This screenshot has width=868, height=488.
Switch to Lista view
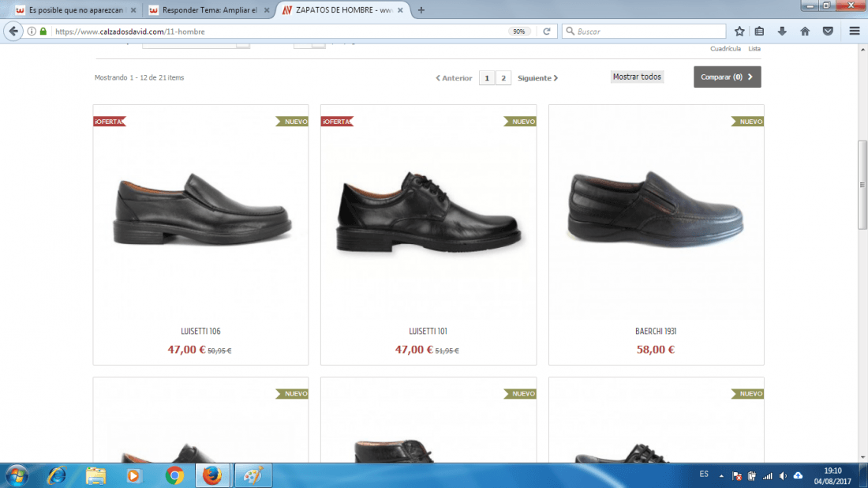click(754, 49)
